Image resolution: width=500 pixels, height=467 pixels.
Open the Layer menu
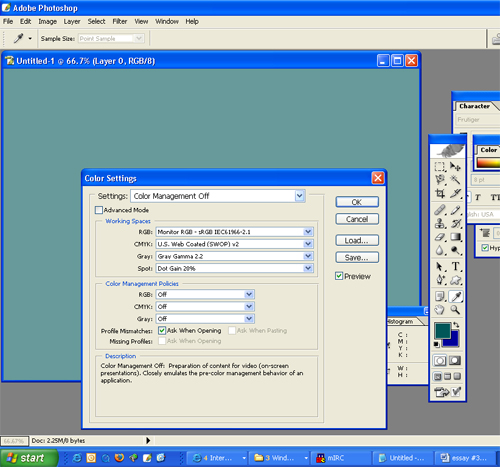(72, 21)
